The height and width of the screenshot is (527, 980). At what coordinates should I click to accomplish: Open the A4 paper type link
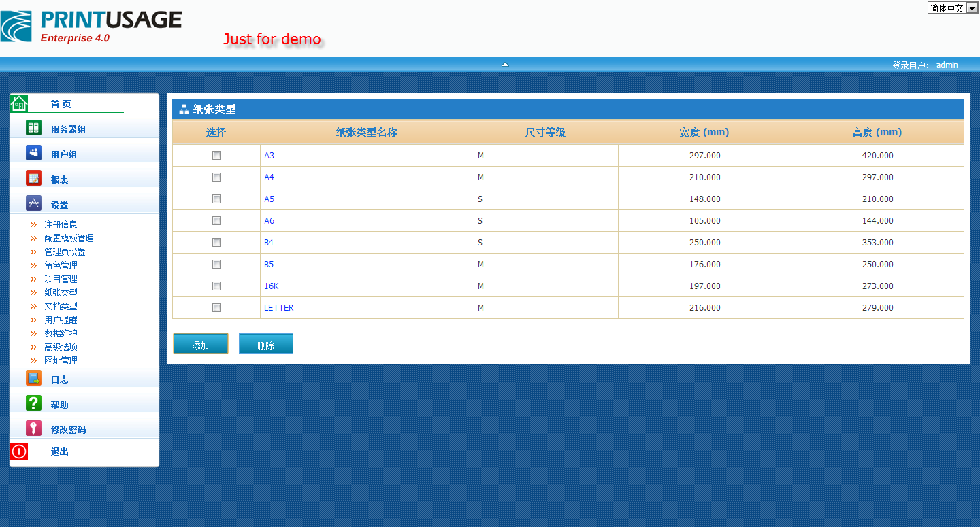pos(269,177)
